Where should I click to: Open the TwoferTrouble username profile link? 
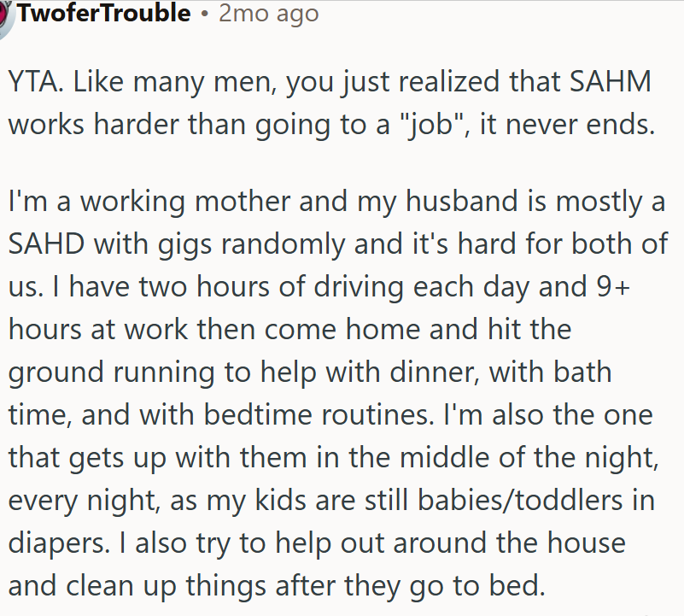(104, 13)
